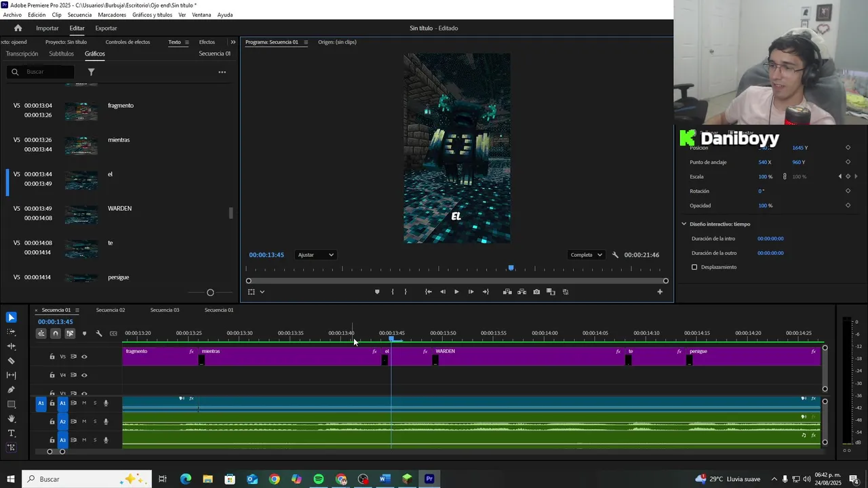Screen dimensions: 868x488
Task: Click the Lift button in program monitor
Action: pos(507,292)
